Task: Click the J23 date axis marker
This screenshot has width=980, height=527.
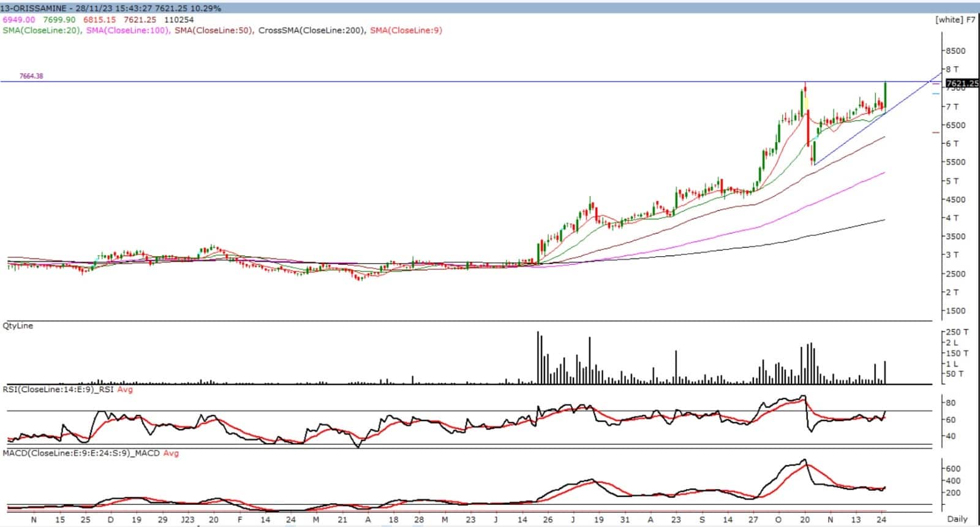Action: coord(187,520)
